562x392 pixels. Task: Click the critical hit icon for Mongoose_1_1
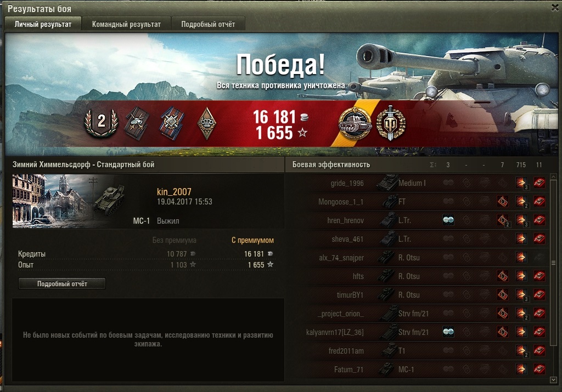[x=503, y=202]
